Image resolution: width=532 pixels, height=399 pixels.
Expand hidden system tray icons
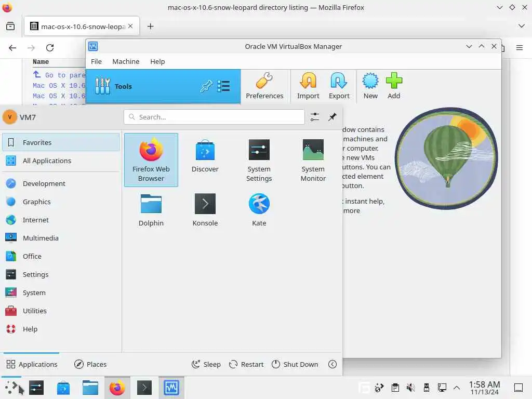[457, 388]
